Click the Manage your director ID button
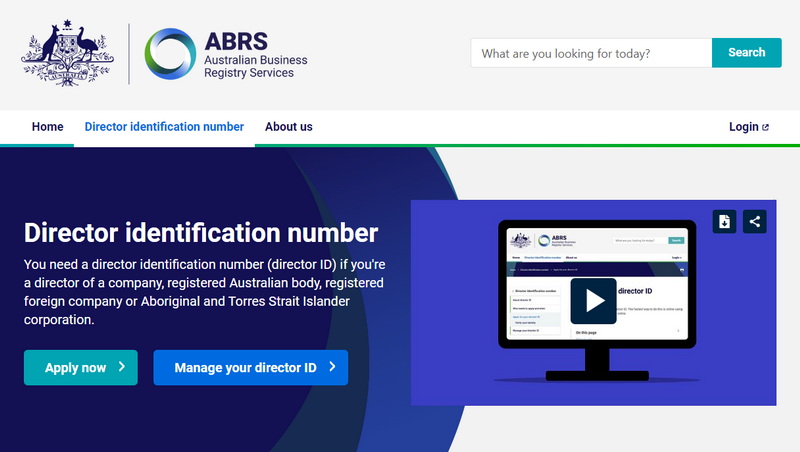Viewport: 800px width, 452px height. pyautogui.click(x=251, y=367)
